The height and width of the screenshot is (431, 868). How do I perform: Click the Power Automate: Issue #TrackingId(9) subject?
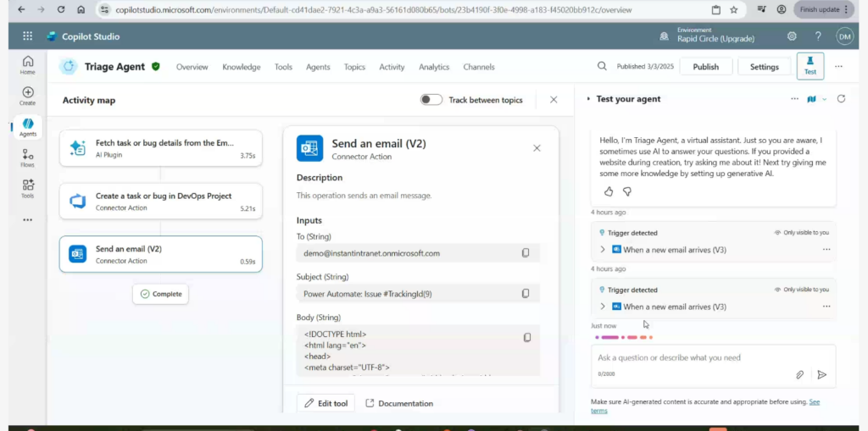click(x=368, y=294)
